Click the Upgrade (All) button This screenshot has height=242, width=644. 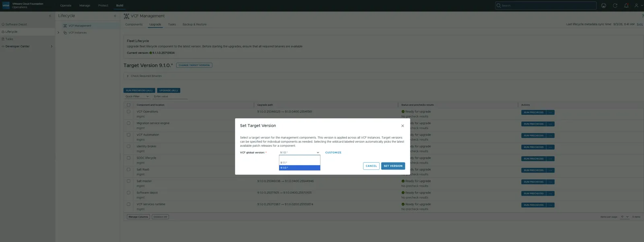coord(168,90)
